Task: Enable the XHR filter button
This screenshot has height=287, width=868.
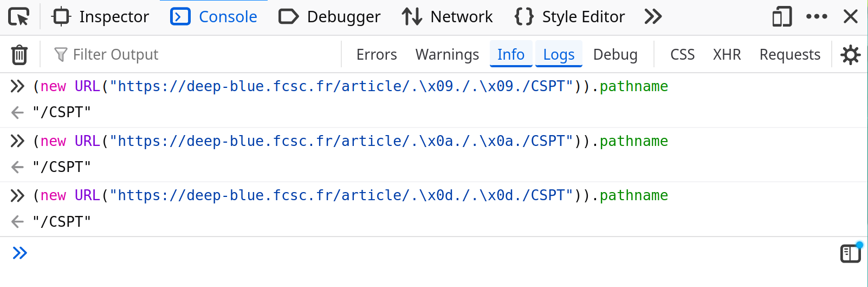Action: pyautogui.click(x=727, y=55)
